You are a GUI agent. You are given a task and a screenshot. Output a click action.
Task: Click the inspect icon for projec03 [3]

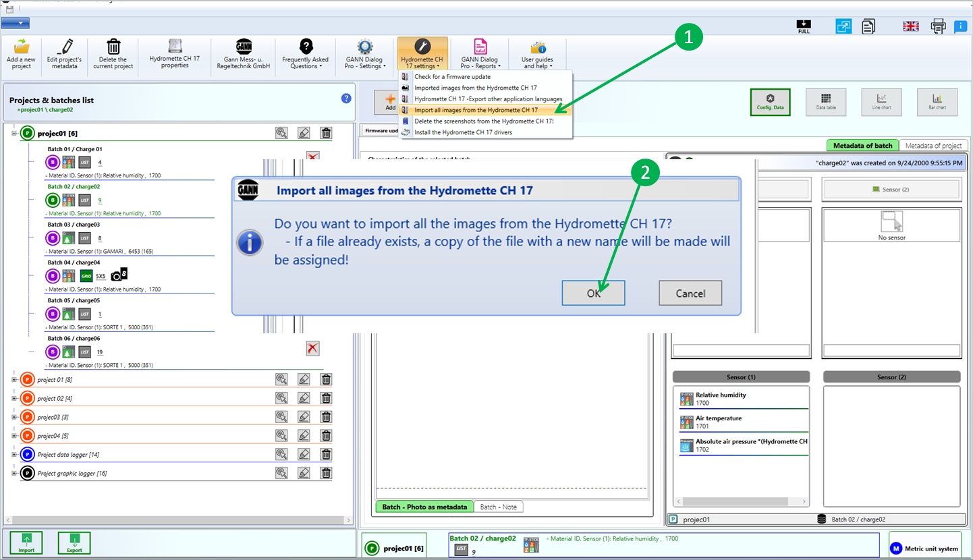(x=281, y=417)
